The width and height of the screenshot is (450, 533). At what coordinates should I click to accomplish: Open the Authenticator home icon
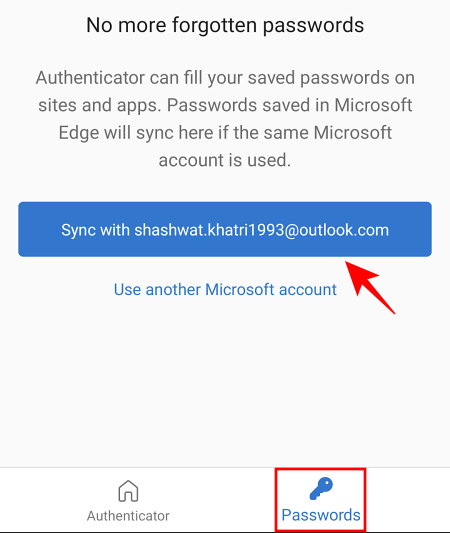tap(128, 491)
